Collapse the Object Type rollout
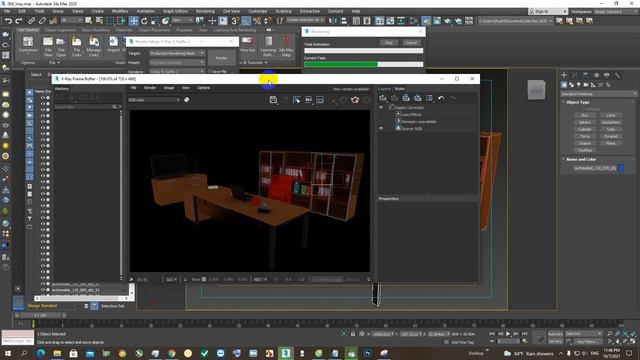 tap(578, 102)
